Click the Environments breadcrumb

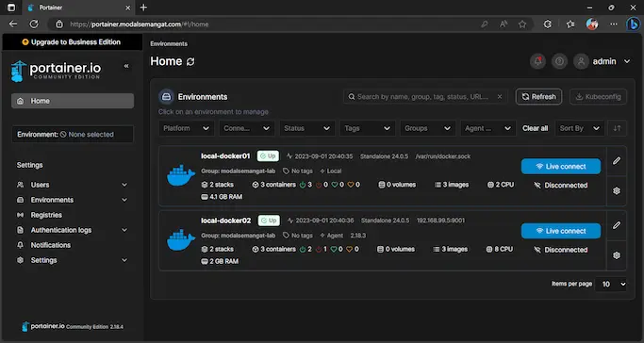click(169, 44)
